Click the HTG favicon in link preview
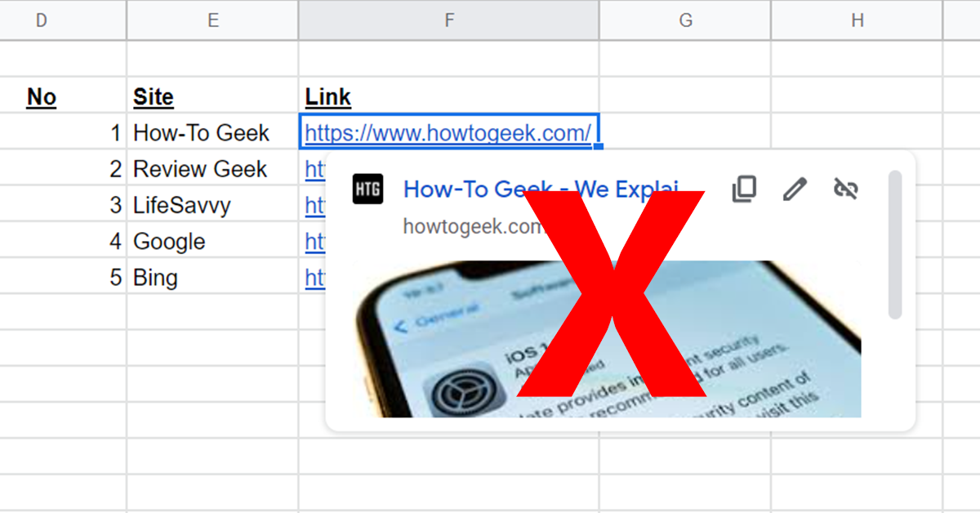Viewport: 980px width, 513px height. [367, 190]
